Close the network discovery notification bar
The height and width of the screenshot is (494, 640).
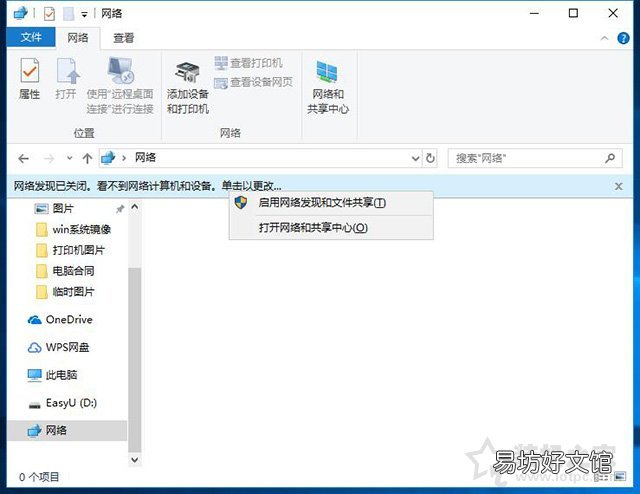tap(619, 187)
